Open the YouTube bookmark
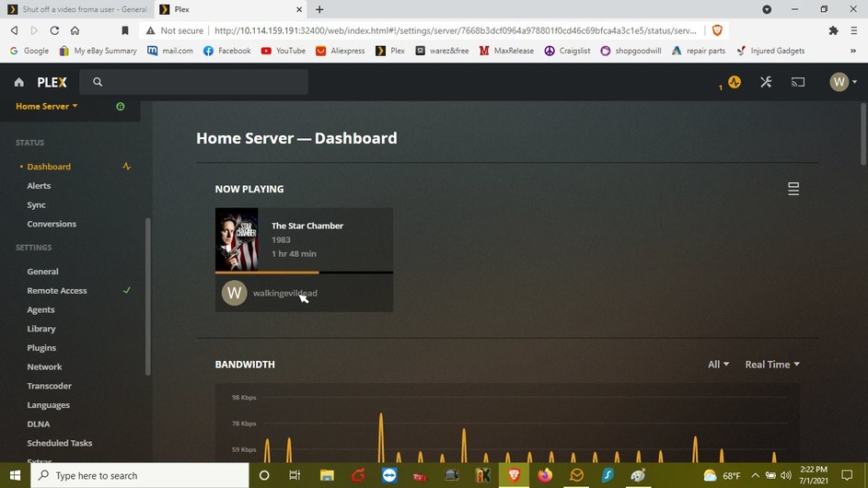This screenshot has width=868, height=488. pyautogui.click(x=283, y=51)
